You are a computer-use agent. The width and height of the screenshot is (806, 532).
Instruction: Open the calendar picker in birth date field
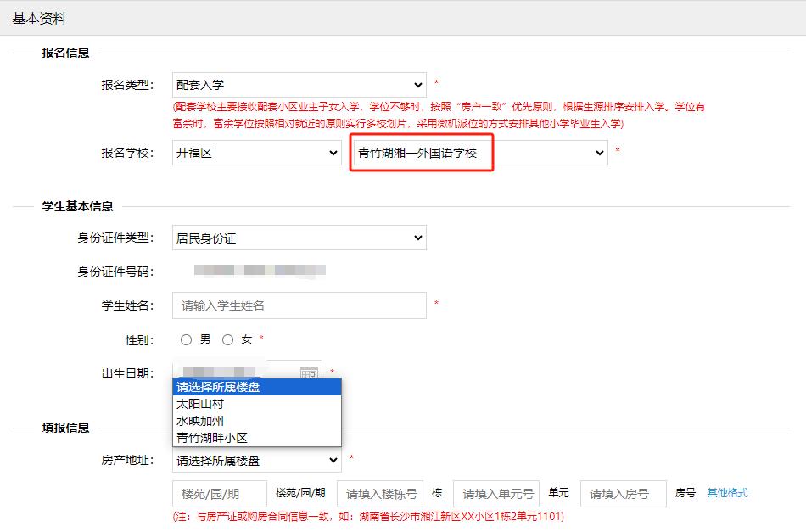pos(309,372)
